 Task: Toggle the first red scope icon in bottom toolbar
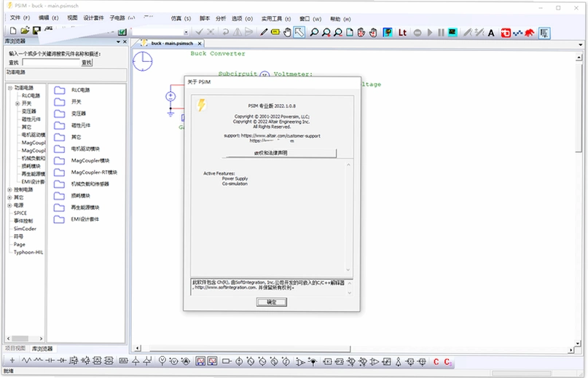pos(200,361)
